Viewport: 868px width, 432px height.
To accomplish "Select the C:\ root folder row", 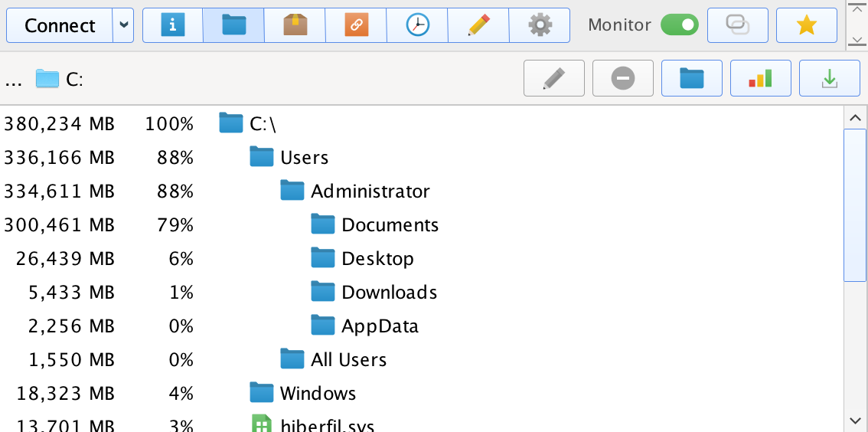I will pyautogui.click(x=421, y=123).
